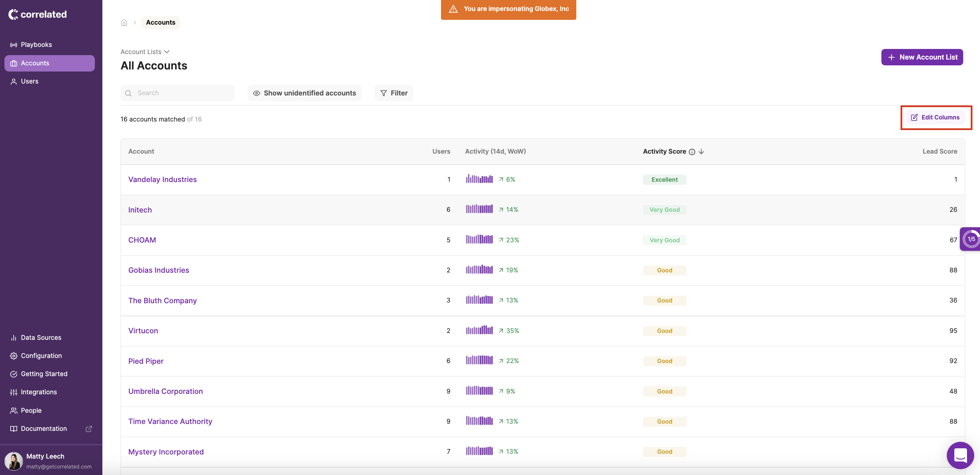Click Activity Score info icon
Viewport: 980px width, 475px height.
(x=692, y=152)
